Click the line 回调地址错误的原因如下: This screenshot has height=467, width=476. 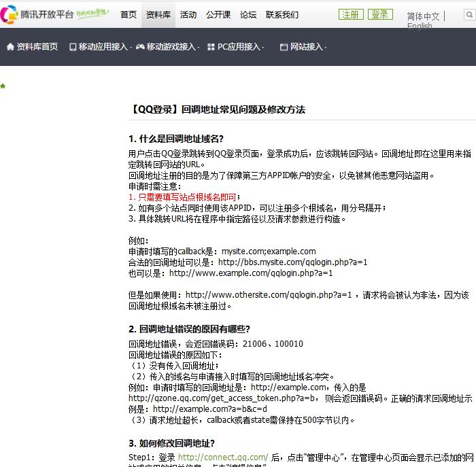pyautogui.click(x=175, y=355)
